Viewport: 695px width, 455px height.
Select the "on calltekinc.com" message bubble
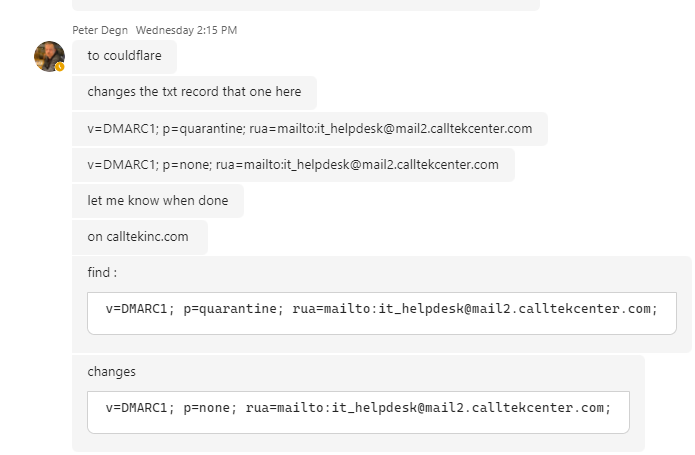pyautogui.click(x=139, y=237)
